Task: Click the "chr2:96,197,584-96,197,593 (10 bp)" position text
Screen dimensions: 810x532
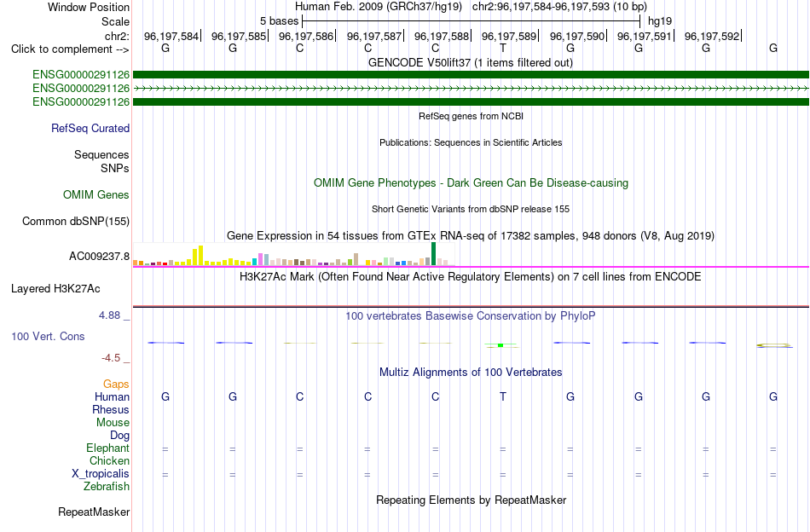Action: click(x=559, y=7)
